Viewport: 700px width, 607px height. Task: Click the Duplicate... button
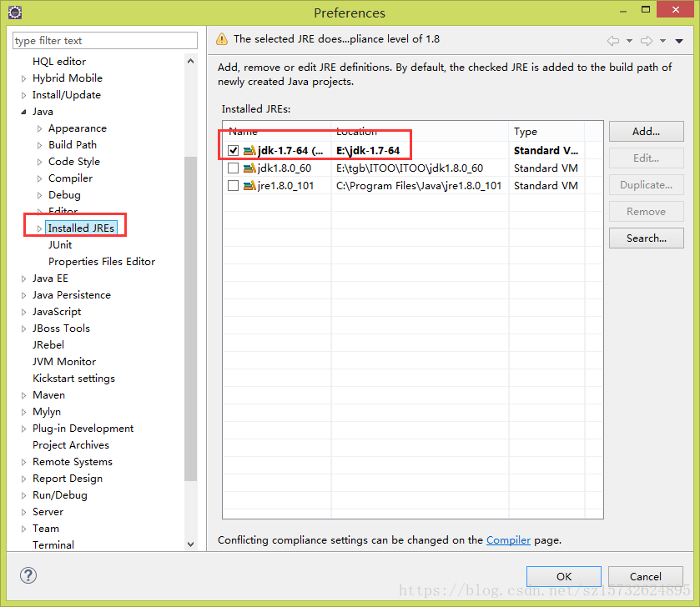point(646,184)
